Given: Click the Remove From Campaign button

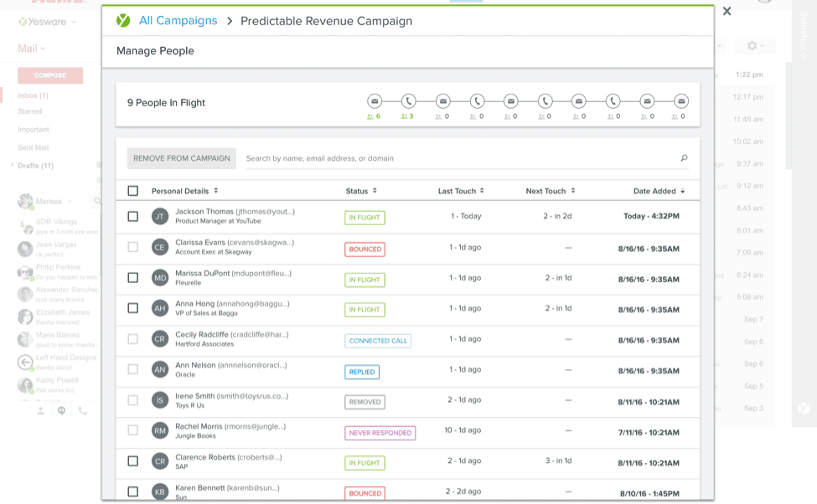Looking at the screenshot, I should tap(181, 158).
